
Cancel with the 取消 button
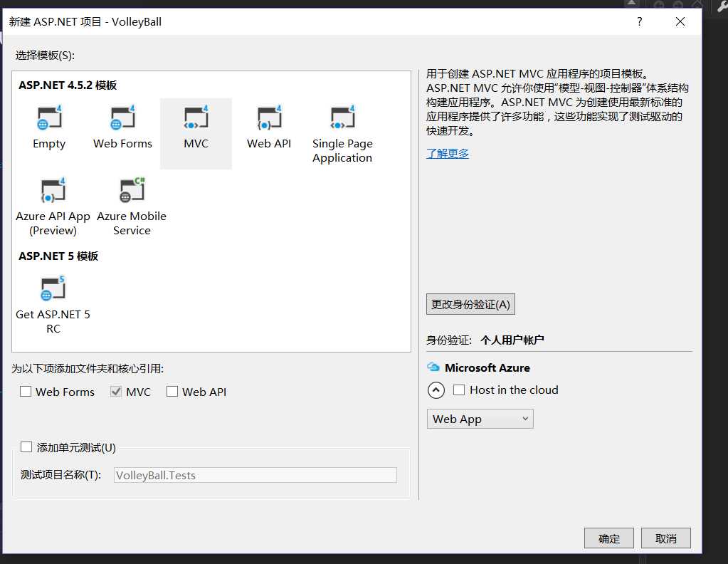666,538
